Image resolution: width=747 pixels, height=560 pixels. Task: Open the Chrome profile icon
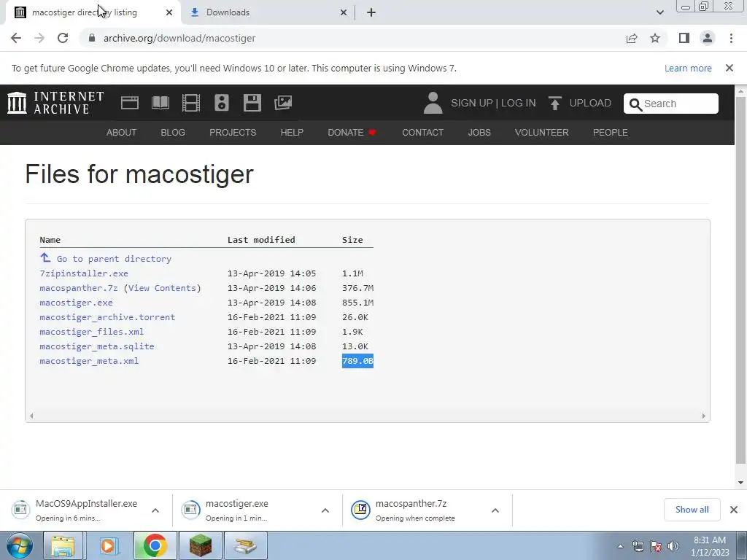tap(708, 38)
